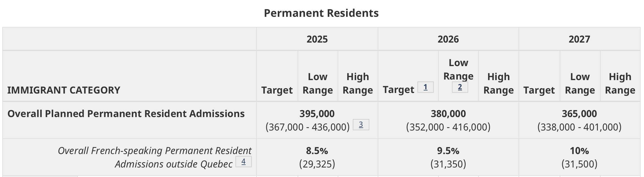Click the 'Overall French-speaking Permanent Resident' row label

155,151
